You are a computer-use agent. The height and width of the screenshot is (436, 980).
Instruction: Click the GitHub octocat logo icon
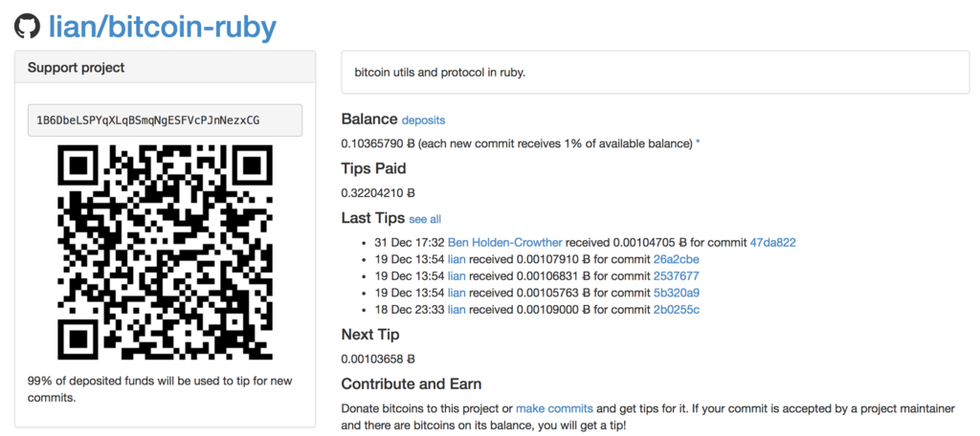tap(27, 26)
